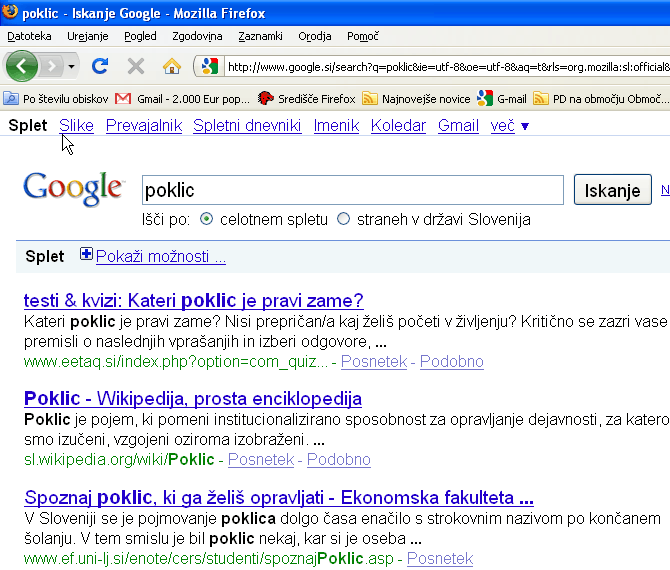Image resolution: width=670 pixels, height=570 pixels.
Task: Click the grayed Forward arrow button
Action: click(52, 66)
